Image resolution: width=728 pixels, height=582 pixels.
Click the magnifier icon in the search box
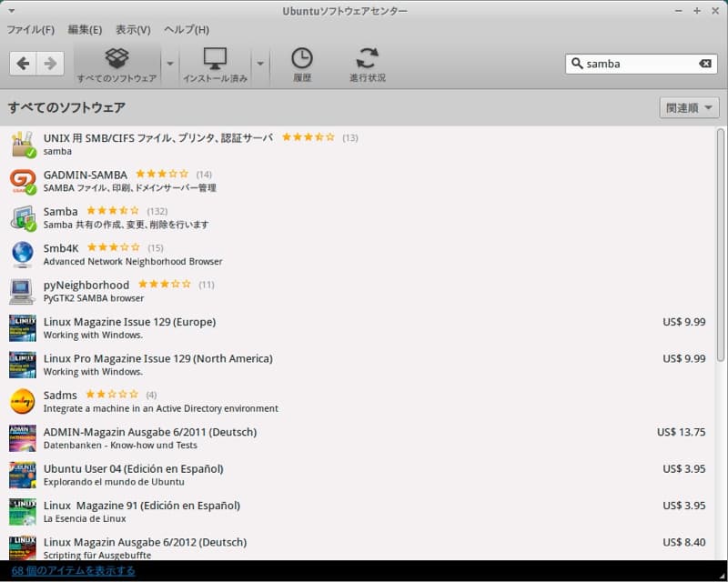click(577, 63)
